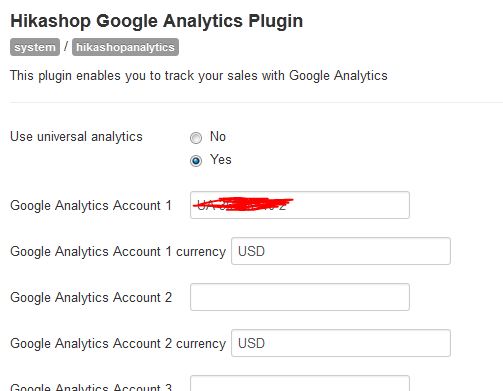503x391 pixels.
Task: Click the Google Analytics Account 1 field
Action: point(300,205)
